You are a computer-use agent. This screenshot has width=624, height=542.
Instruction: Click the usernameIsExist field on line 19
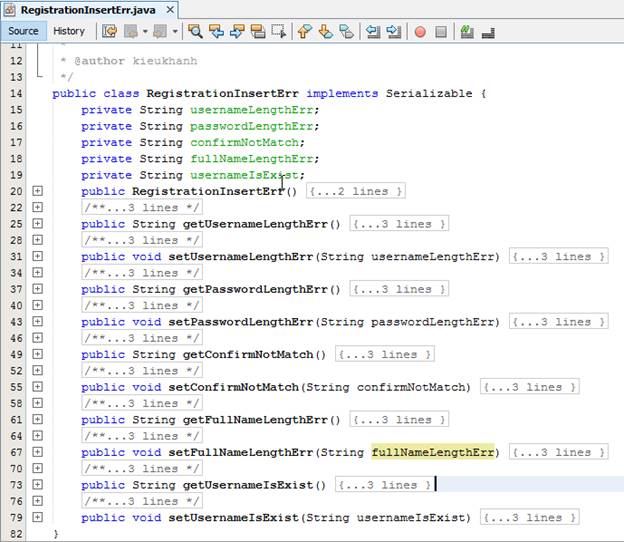[x=244, y=175]
